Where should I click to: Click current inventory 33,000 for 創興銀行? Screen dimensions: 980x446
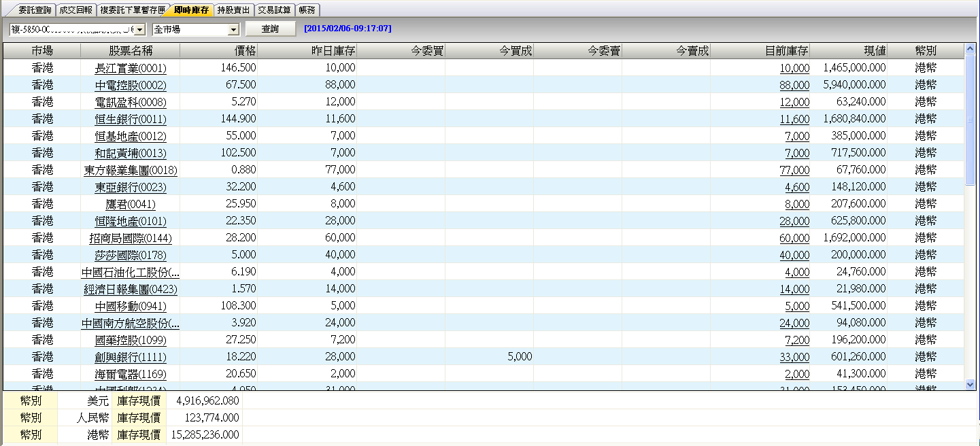pos(794,357)
